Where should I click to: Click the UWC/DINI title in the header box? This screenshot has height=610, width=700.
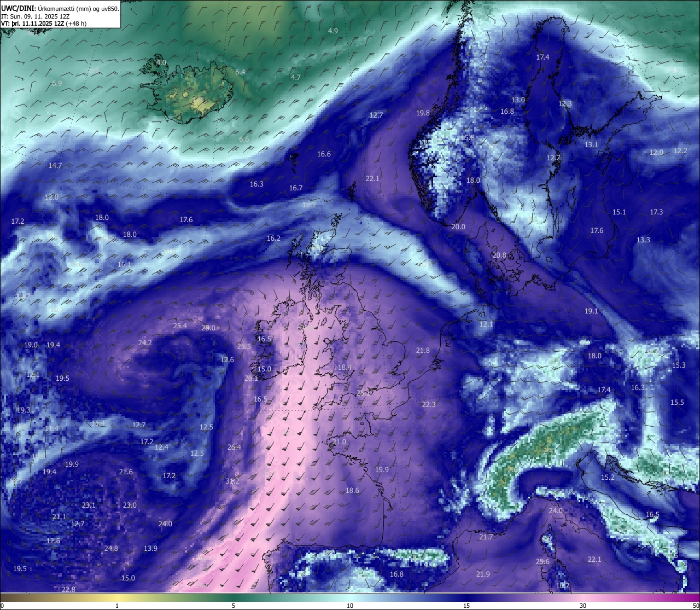pos(18,9)
